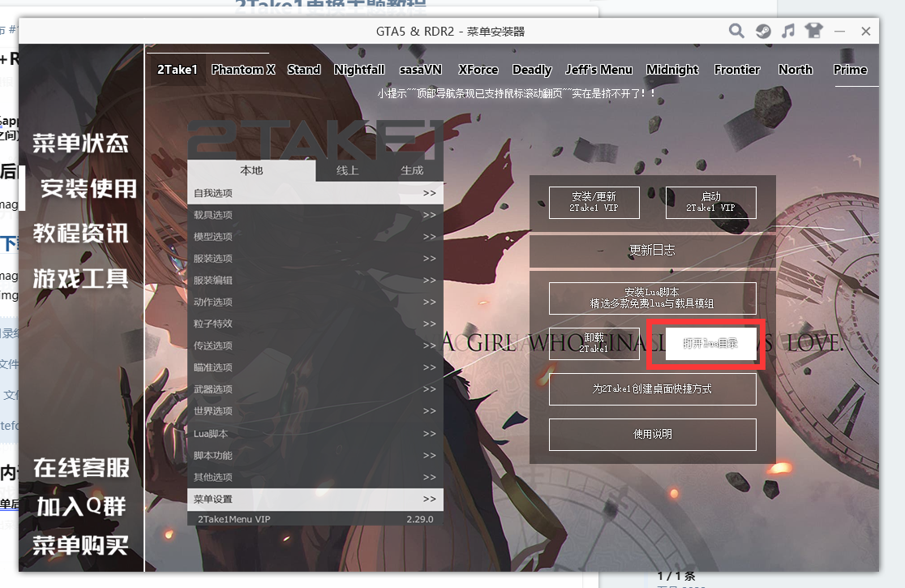Switch to the 线上 tab

pyautogui.click(x=348, y=170)
